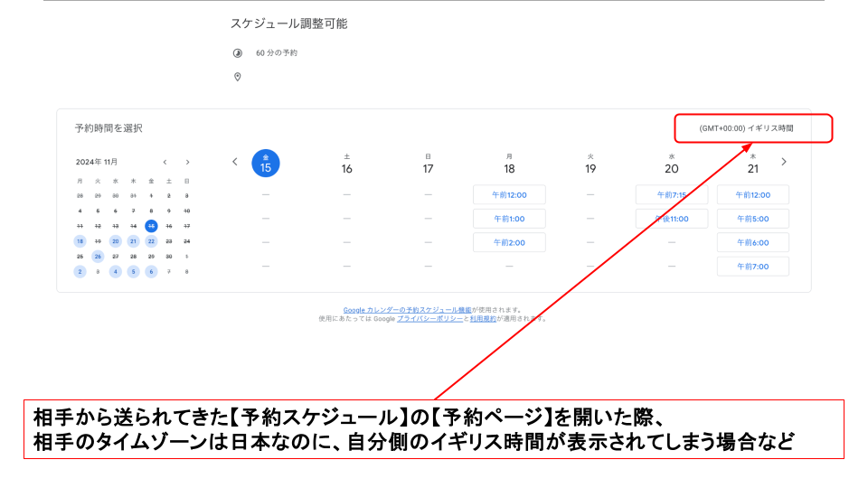Select highlighted date 15 in week header
The width and height of the screenshot is (868, 488).
pos(266,164)
